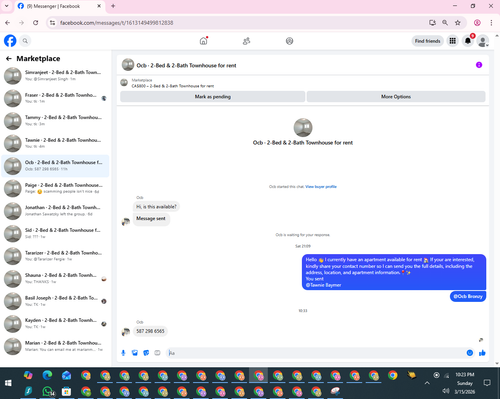The image size is (500, 399).
Task: Focus the Aa message input field
Action: tap(315, 353)
